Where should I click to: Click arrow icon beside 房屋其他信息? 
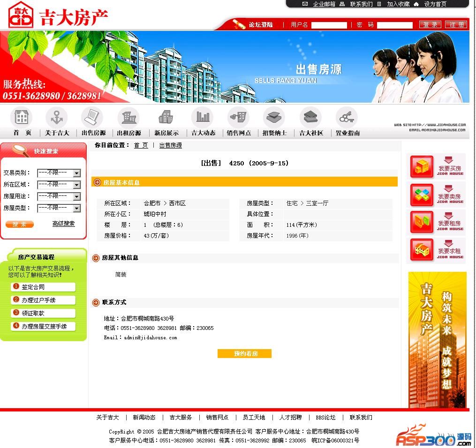click(x=96, y=258)
